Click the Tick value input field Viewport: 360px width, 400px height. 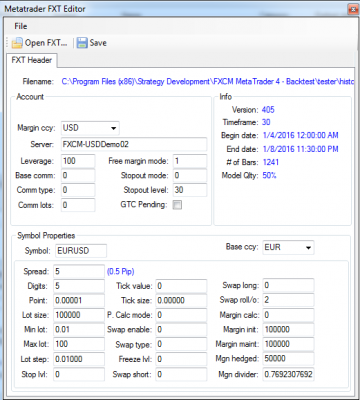181,286
